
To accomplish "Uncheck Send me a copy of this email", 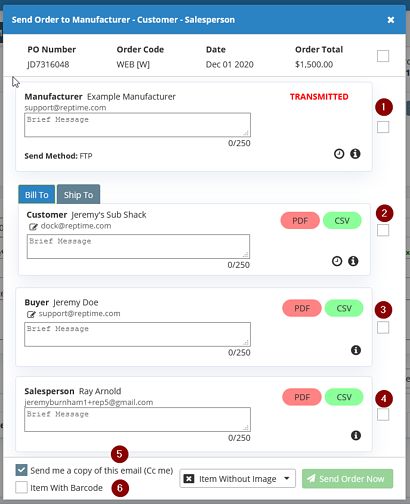I will point(21,470).
